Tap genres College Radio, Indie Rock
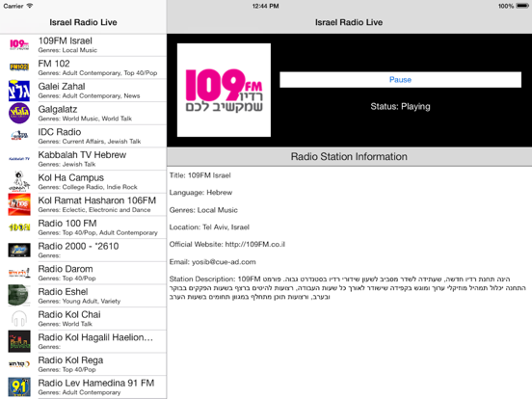The height and width of the screenshot is (399, 532). [88, 187]
